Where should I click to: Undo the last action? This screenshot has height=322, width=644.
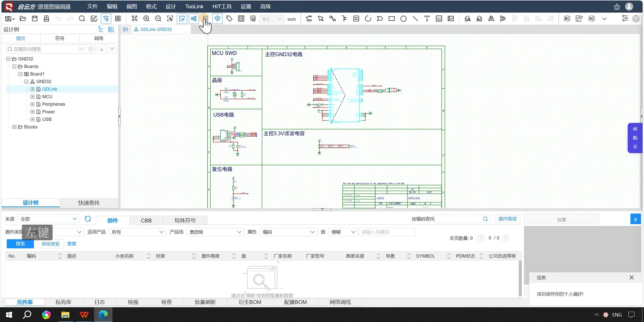coord(58,18)
